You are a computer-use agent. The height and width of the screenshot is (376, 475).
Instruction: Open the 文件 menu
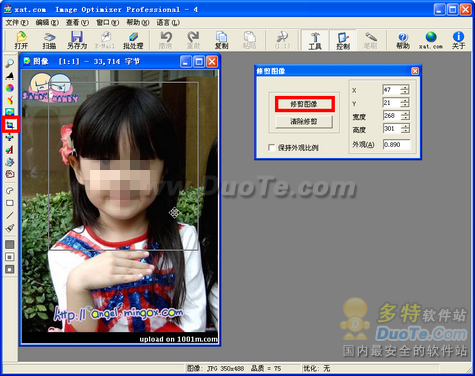pos(17,23)
